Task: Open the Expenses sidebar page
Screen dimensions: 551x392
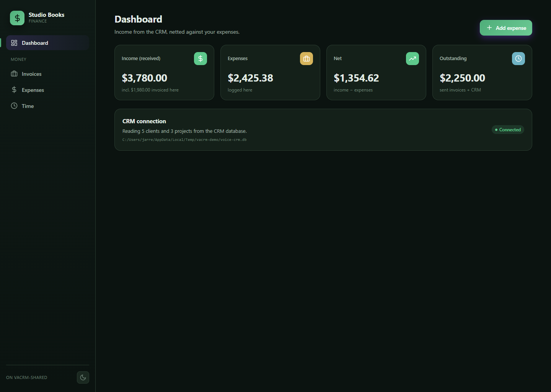Action: (47, 90)
